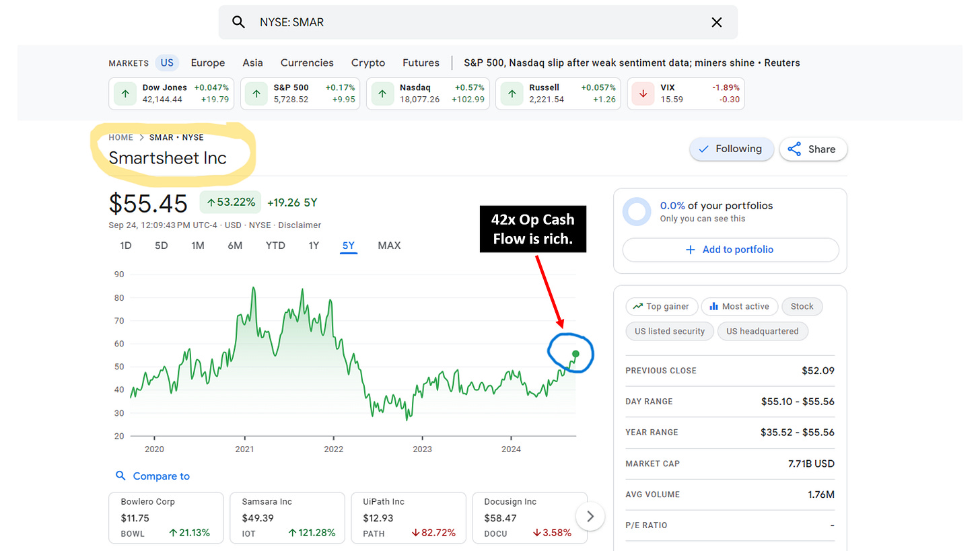The width and height of the screenshot is (980, 551).
Task: Click the DAY RANGE $55.10 - $55.56 value
Action: [x=798, y=402]
